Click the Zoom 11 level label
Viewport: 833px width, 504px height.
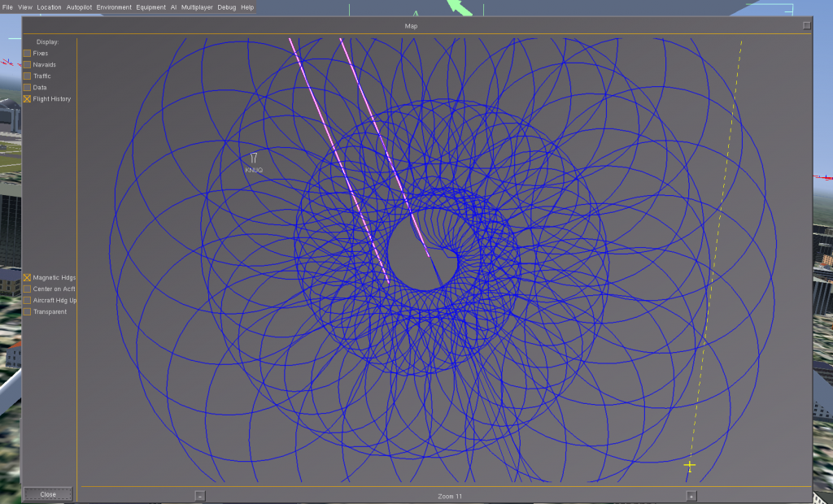[x=450, y=497]
